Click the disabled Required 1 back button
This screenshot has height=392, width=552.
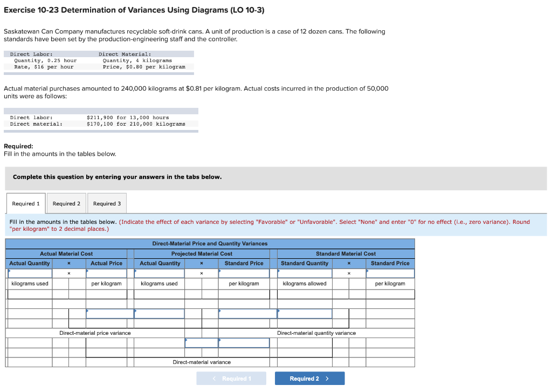coord(231,378)
